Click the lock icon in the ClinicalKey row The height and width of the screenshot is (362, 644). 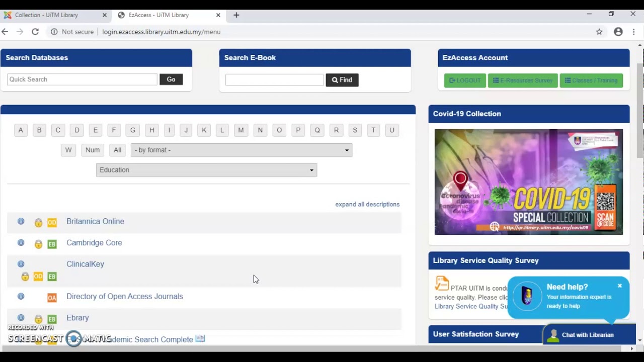click(25, 277)
